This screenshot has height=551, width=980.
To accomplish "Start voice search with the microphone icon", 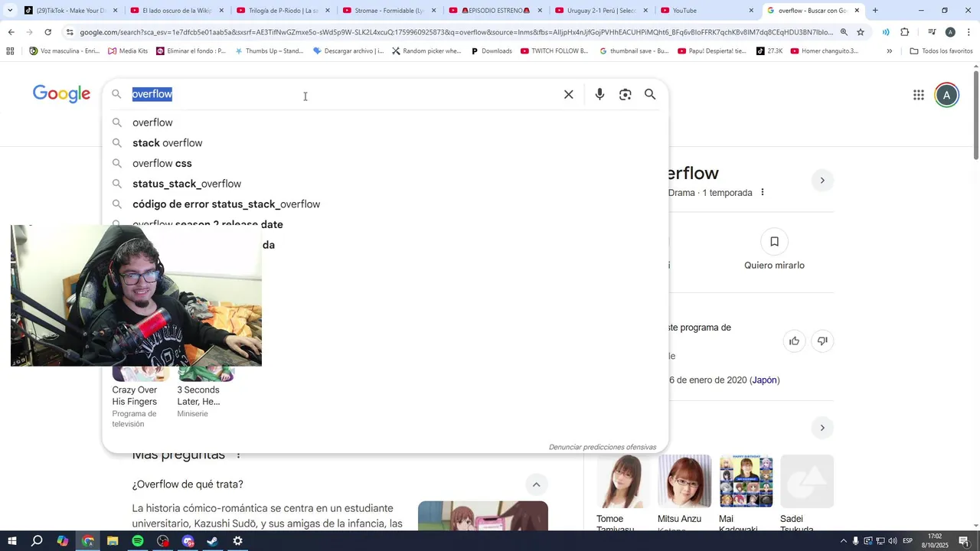I will tap(599, 94).
